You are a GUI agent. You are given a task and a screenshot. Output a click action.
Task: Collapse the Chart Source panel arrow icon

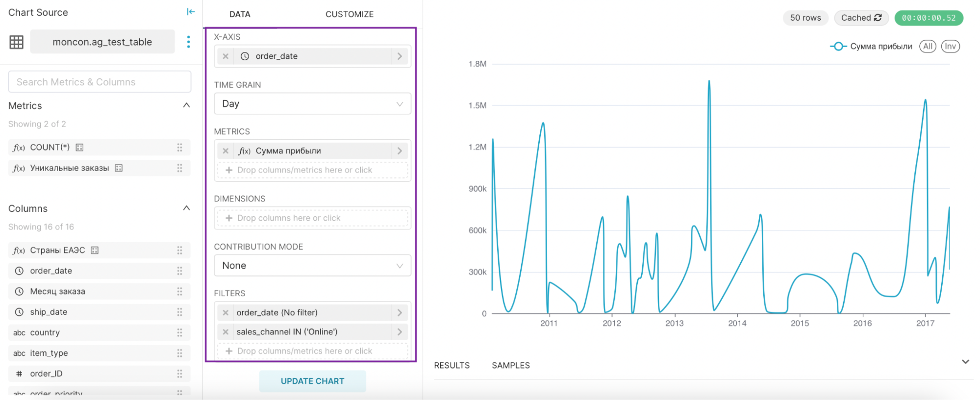pyautogui.click(x=191, y=12)
